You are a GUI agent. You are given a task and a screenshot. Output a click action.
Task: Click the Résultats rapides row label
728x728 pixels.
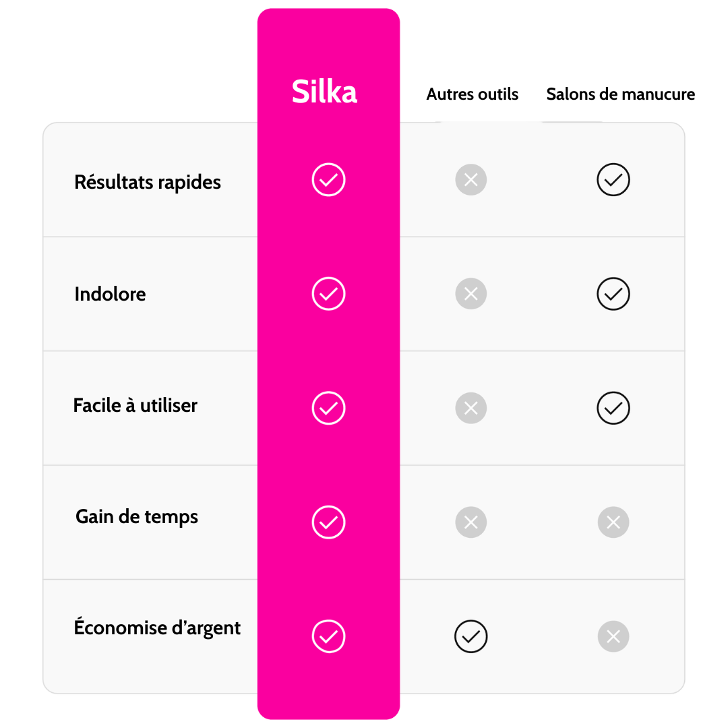148,182
